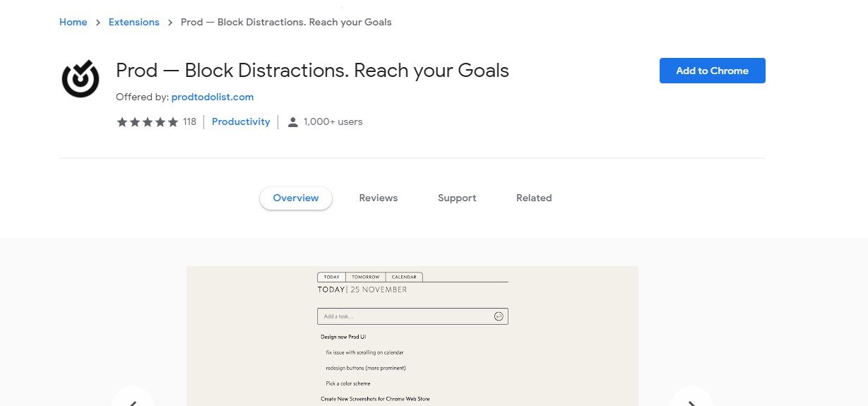Click the TOMORROW tab in the screenshot preview

(365, 277)
